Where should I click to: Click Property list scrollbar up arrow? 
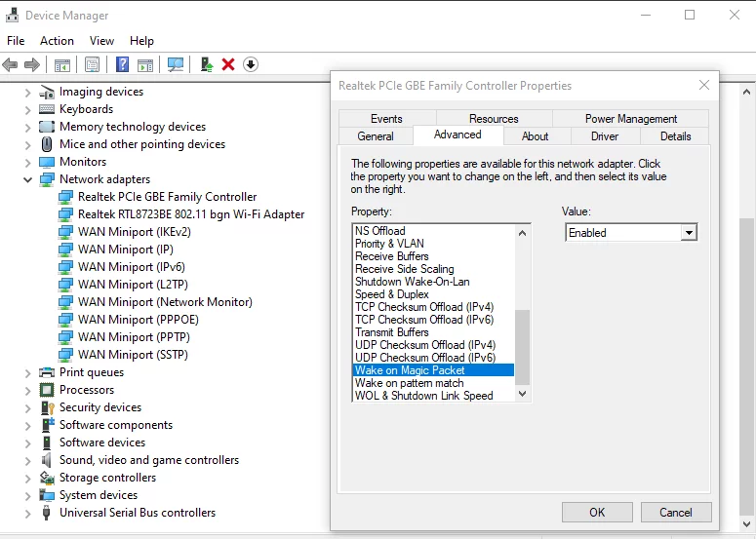coord(522,233)
